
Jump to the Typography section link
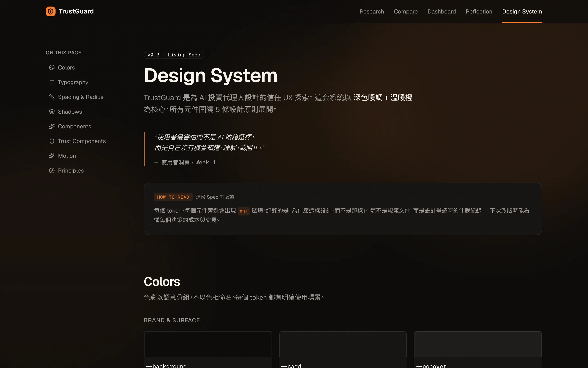click(x=73, y=82)
